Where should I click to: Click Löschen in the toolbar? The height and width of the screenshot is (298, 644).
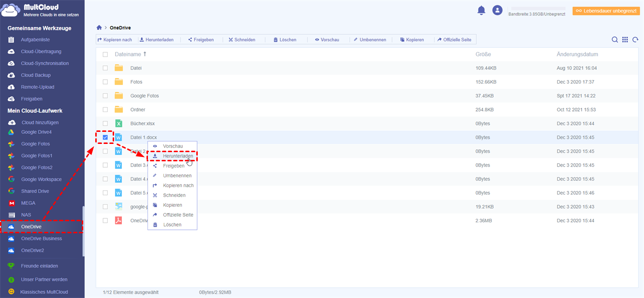coord(285,40)
